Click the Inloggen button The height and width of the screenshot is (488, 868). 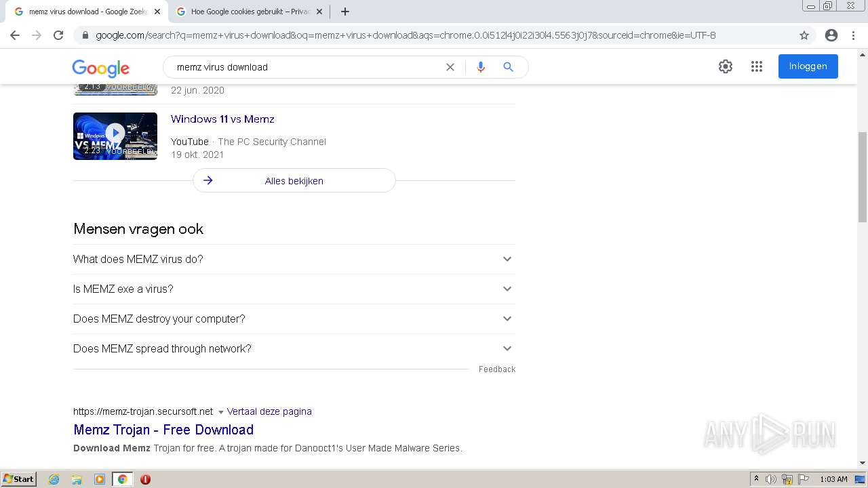(x=808, y=66)
